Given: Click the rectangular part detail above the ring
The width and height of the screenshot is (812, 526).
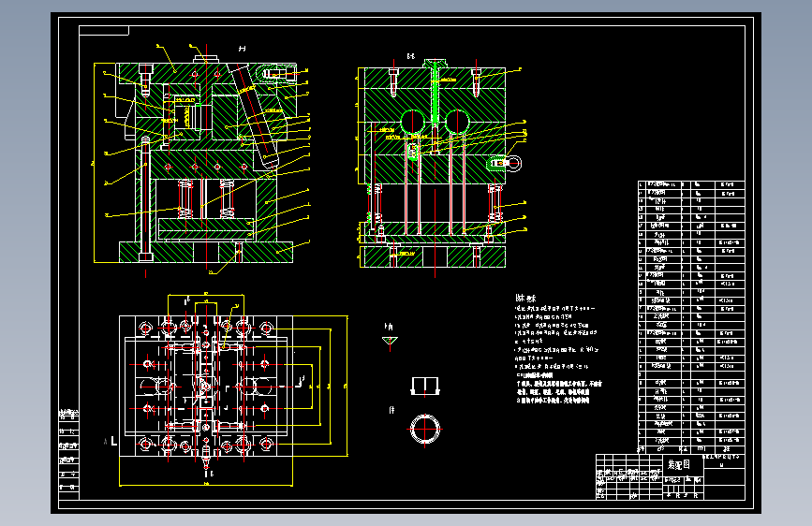Looking at the screenshot, I should (x=425, y=387).
